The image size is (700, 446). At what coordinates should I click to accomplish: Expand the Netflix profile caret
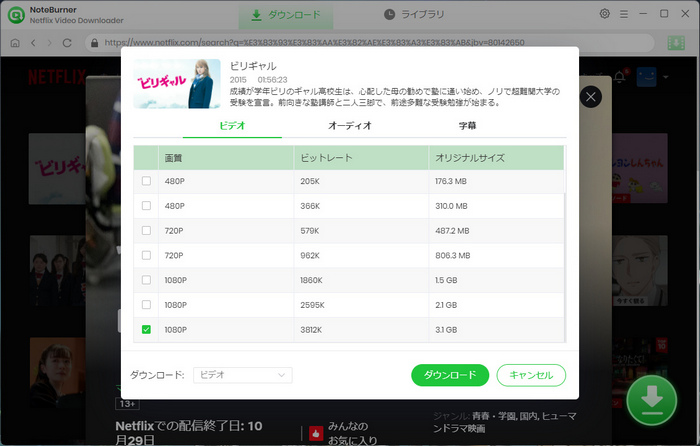coord(666,77)
